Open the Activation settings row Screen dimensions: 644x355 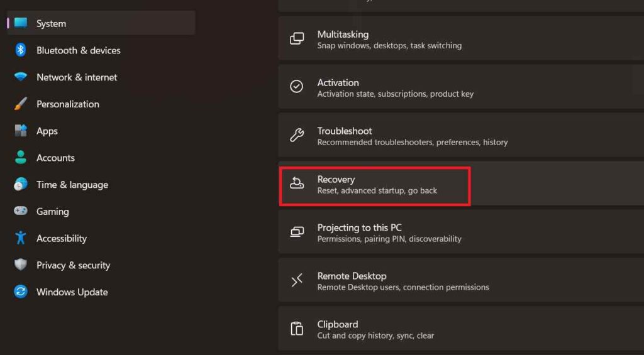tap(461, 87)
